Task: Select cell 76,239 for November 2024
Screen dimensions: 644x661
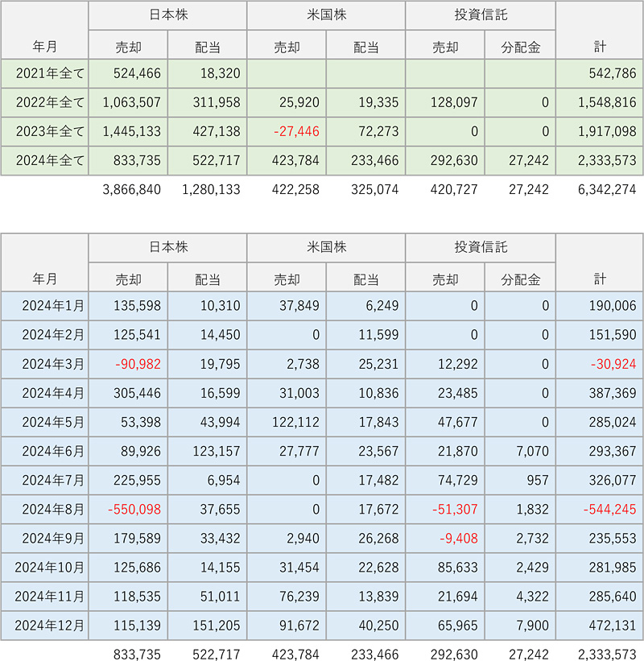Action: coord(299,597)
